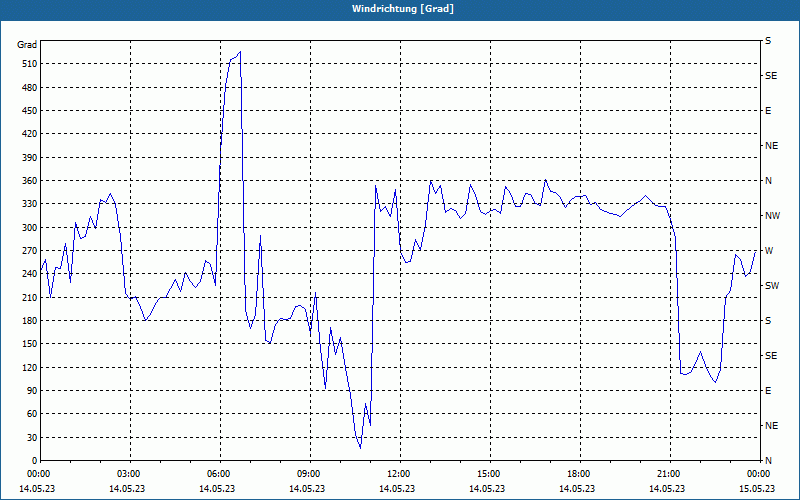
Task: Select the 'NE' compass label beside 30 gridline
Action: click(x=771, y=426)
